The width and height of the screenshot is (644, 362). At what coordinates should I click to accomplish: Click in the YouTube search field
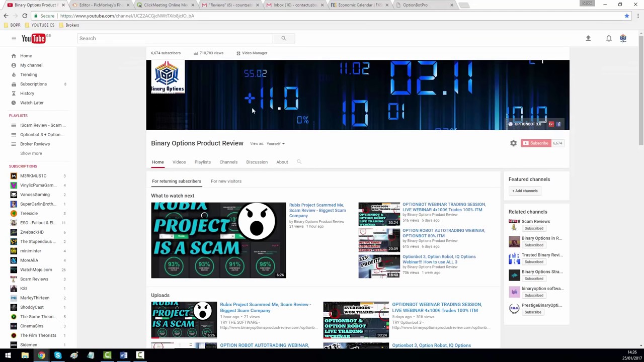coord(175,38)
